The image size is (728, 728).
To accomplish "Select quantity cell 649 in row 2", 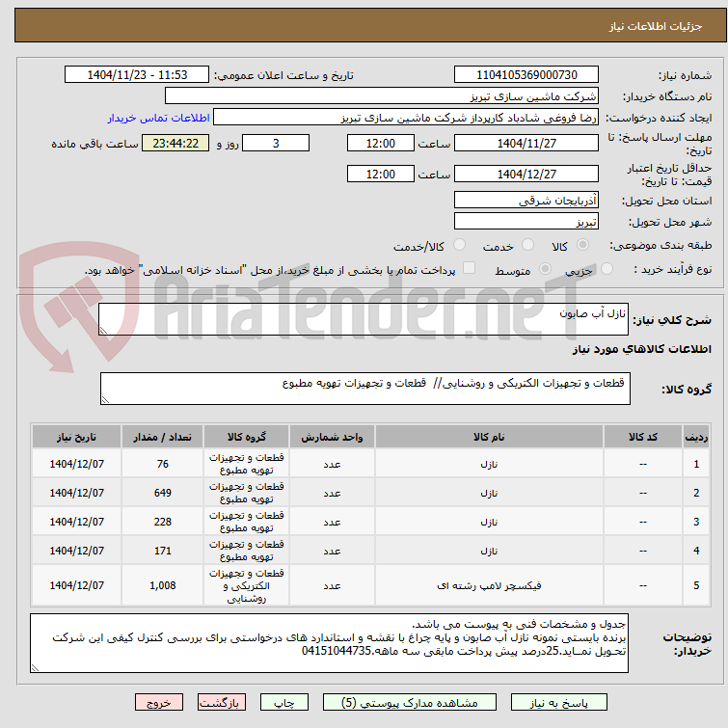I will tap(163, 493).
